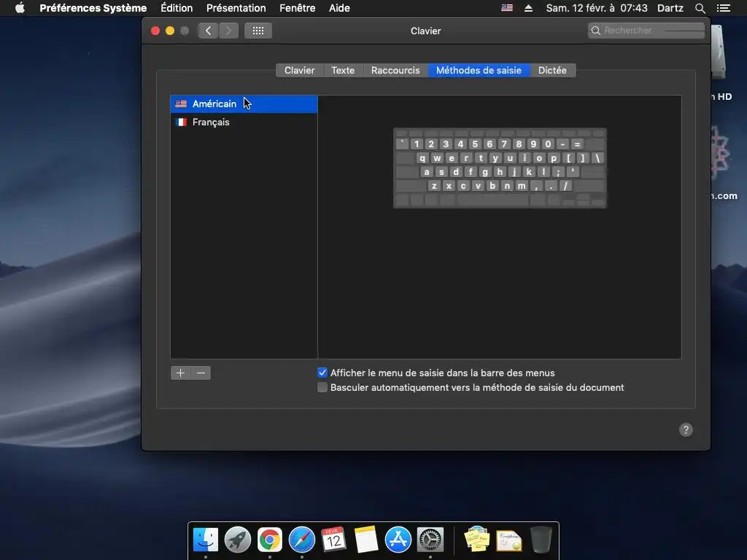Go back with the left arrow button
747x560 pixels.
click(208, 31)
